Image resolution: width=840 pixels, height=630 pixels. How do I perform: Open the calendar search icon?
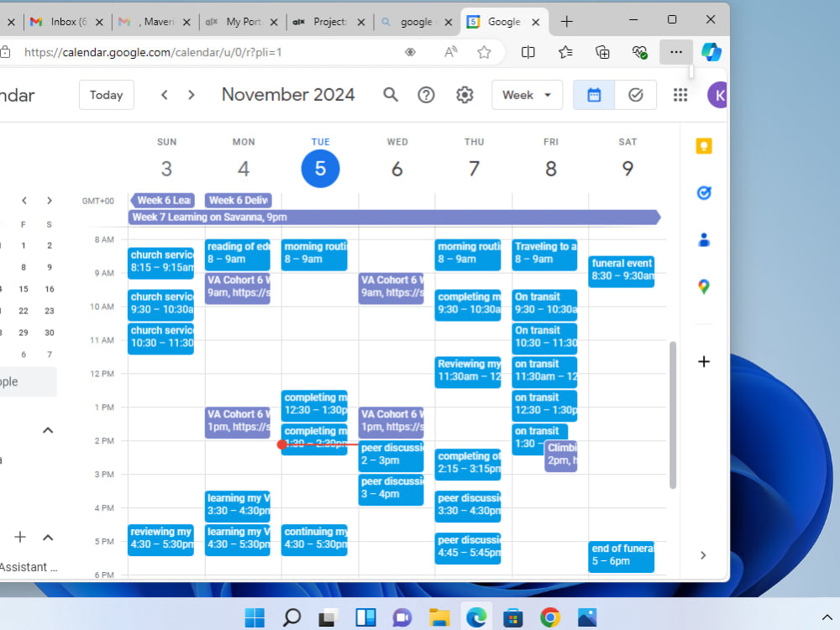tap(391, 95)
